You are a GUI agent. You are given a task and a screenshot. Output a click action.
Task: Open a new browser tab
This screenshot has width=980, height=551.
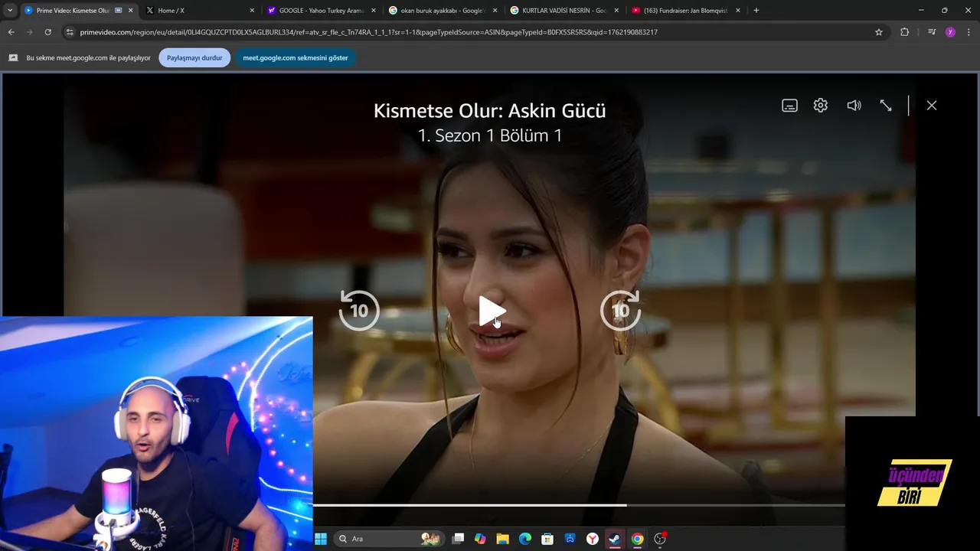coord(756,10)
